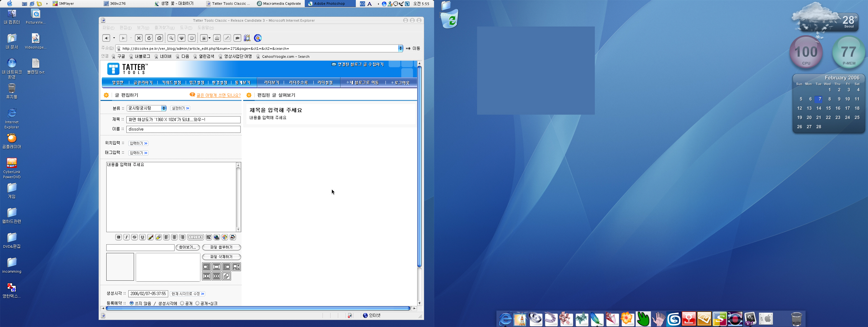Open the 휴지통 recycle bin desktop icon
The height and width of the screenshot is (327, 868).
tap(12, 91)
